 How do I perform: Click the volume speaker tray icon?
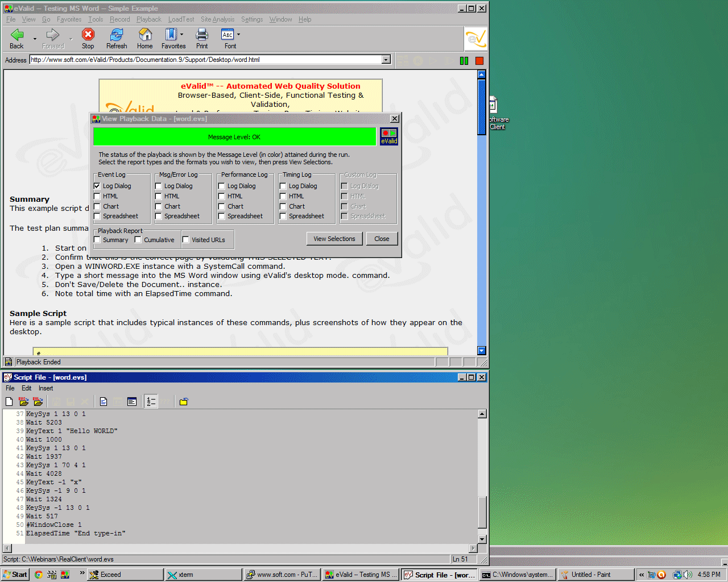click(x=688, y=575)
